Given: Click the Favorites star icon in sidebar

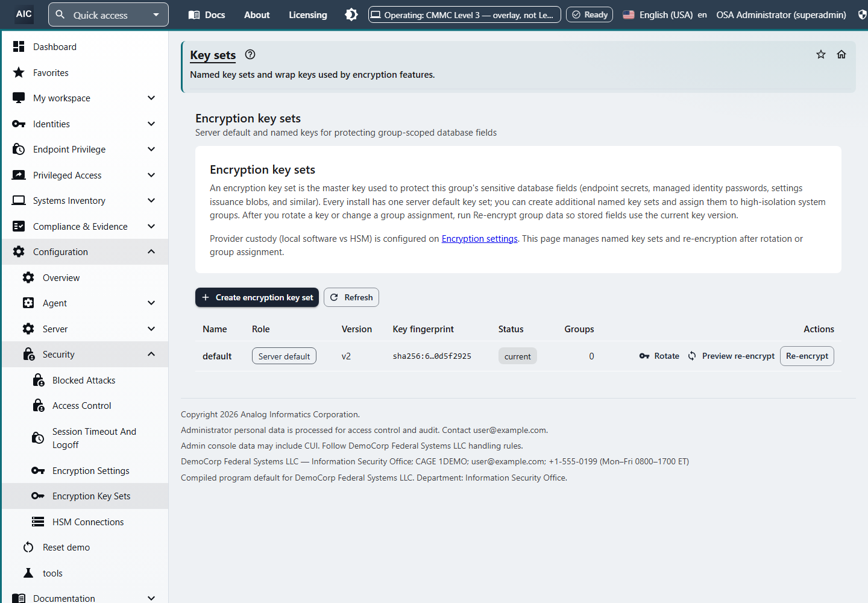Looking at the screenshot, I should pyautogui.click(x=19, y=72).
